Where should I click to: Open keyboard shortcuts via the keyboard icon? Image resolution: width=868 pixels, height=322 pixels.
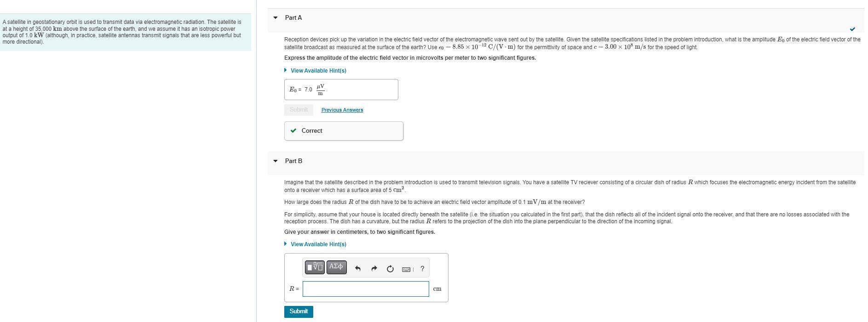[407, 269]
